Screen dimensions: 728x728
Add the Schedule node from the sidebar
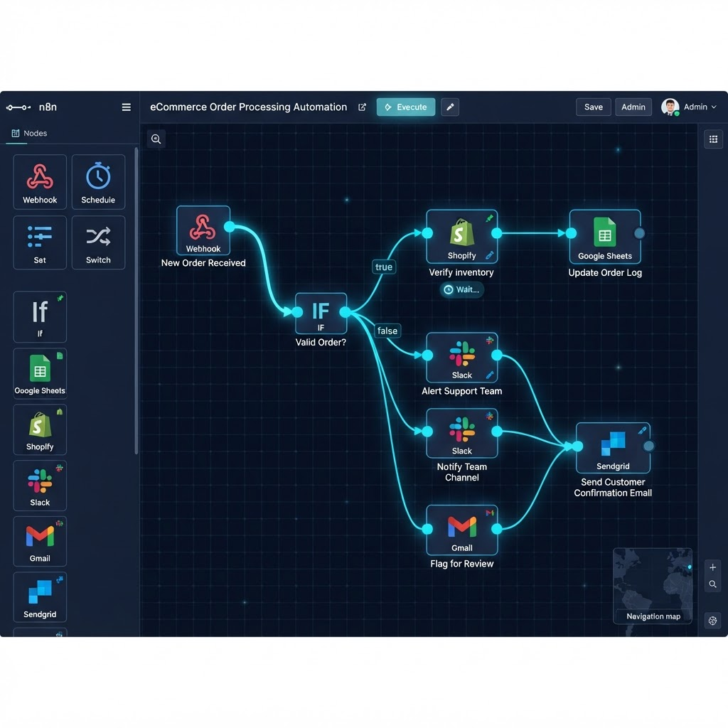coord(98,182)
